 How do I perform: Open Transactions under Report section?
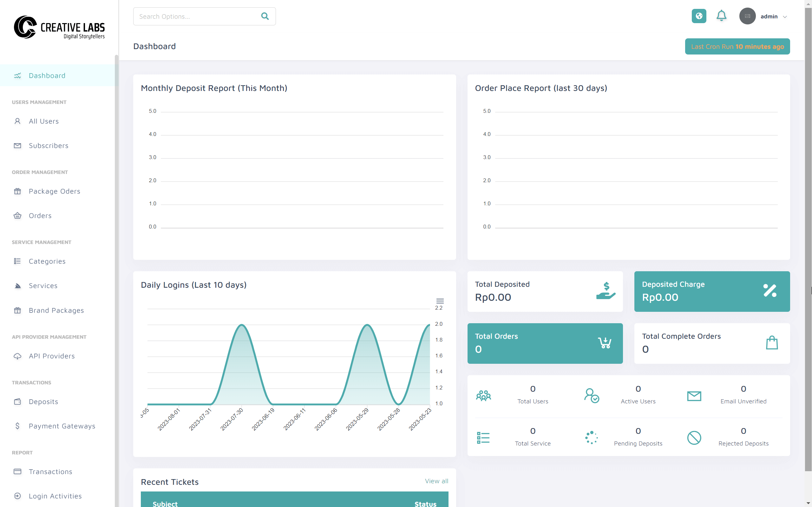(50, 472)
